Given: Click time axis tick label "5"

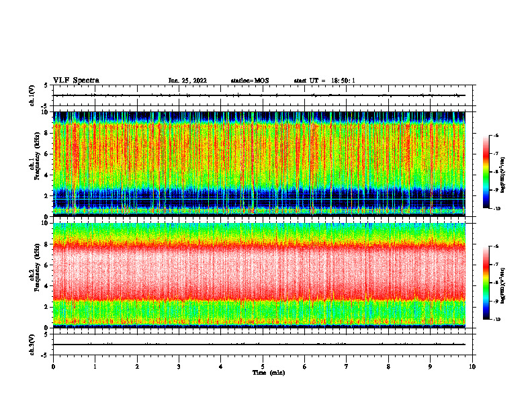Looking at the screenshot, I should pos(263,367).
